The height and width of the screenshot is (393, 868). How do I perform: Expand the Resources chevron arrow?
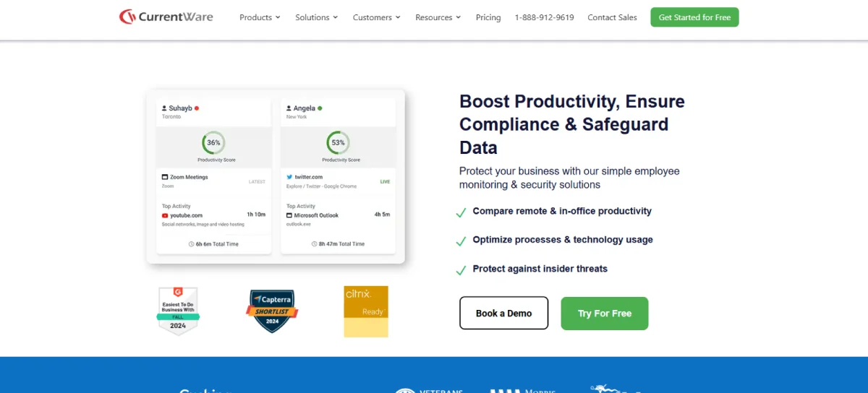pyautogui.click(x=459, y=17)
